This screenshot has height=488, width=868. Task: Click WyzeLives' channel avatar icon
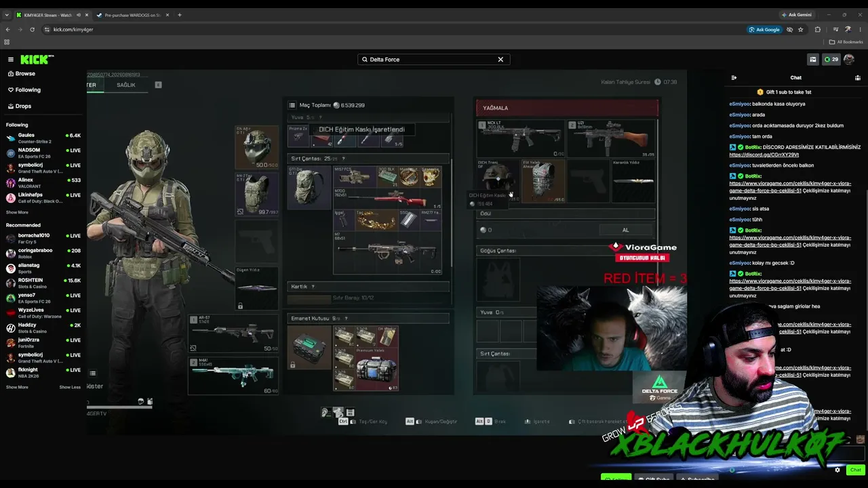[11, 313]
